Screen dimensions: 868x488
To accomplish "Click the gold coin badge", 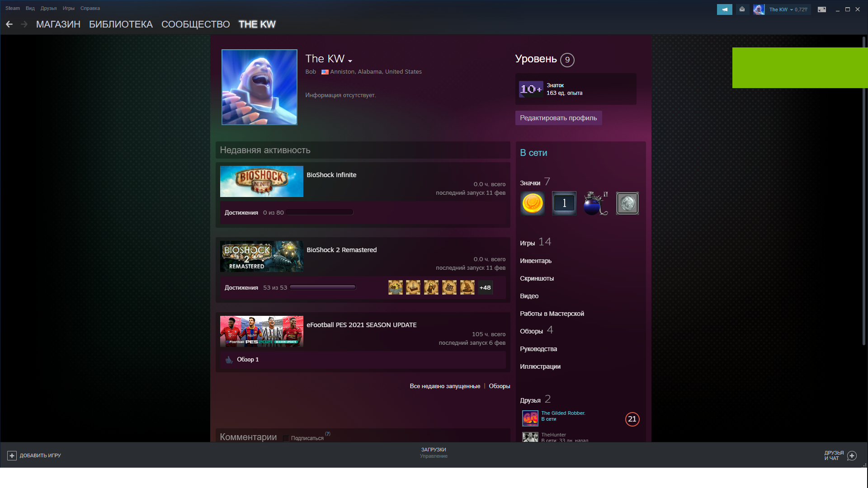I will click(533, 203).
